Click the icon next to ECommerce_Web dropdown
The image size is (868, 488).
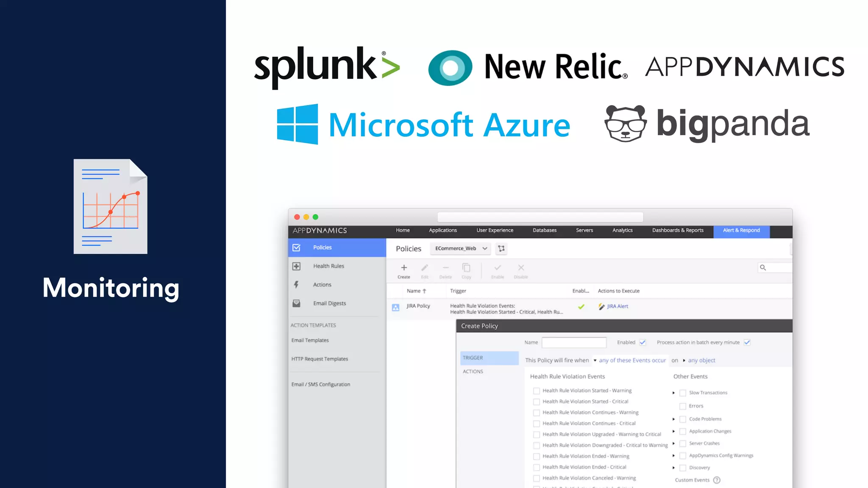click(501, 249)
